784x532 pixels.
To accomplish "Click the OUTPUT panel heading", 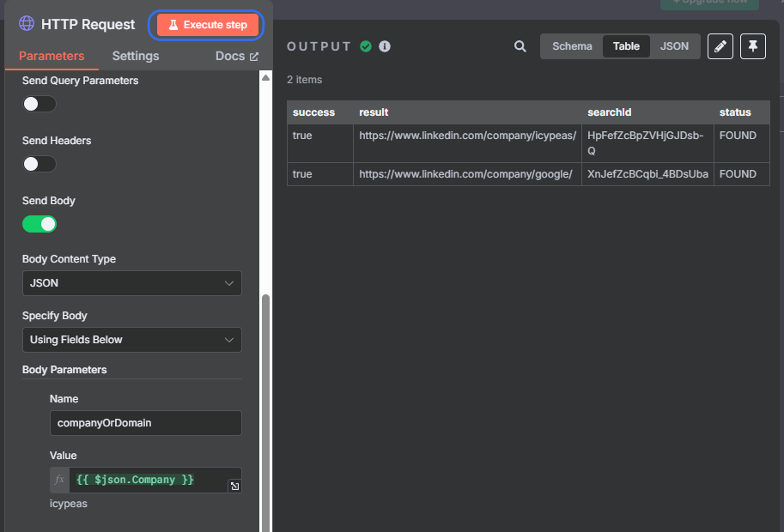I will tap(319, 46).
